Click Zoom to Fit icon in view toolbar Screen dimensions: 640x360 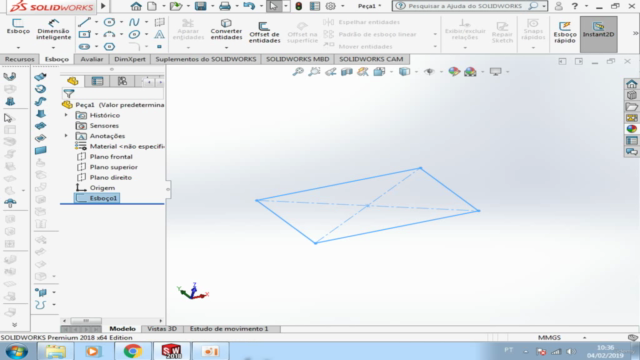tap(298, 72)
